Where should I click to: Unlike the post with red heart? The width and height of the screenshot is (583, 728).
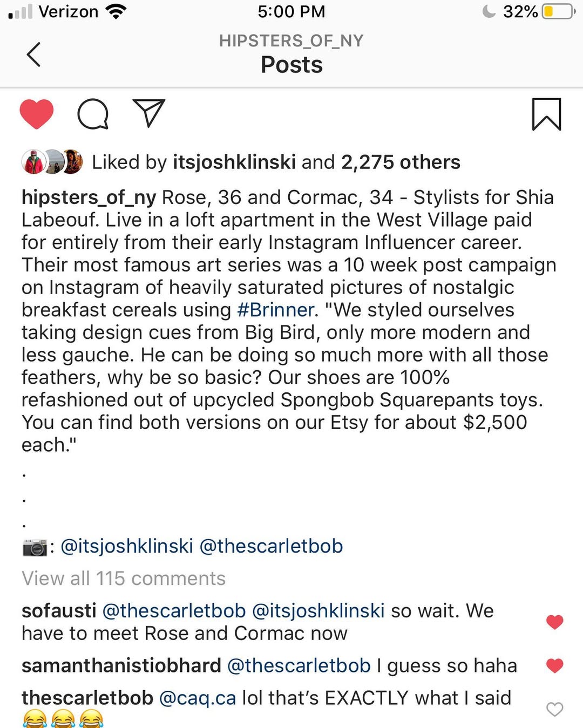pos(37,114)
